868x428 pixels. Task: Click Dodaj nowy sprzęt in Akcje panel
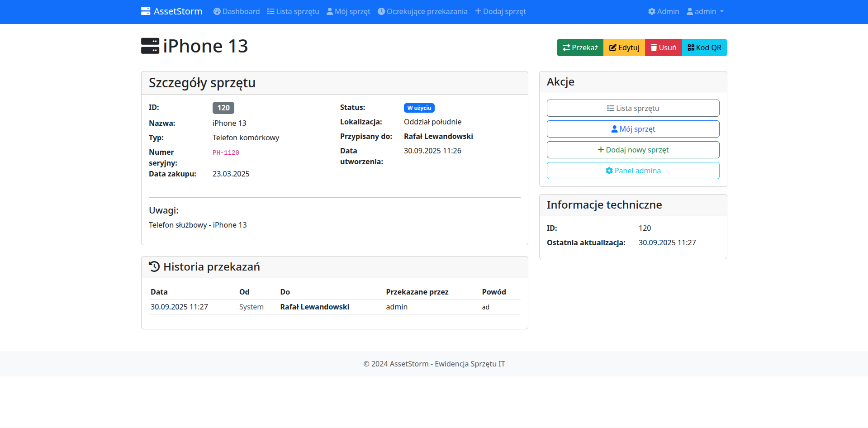[x=633, y=150]
